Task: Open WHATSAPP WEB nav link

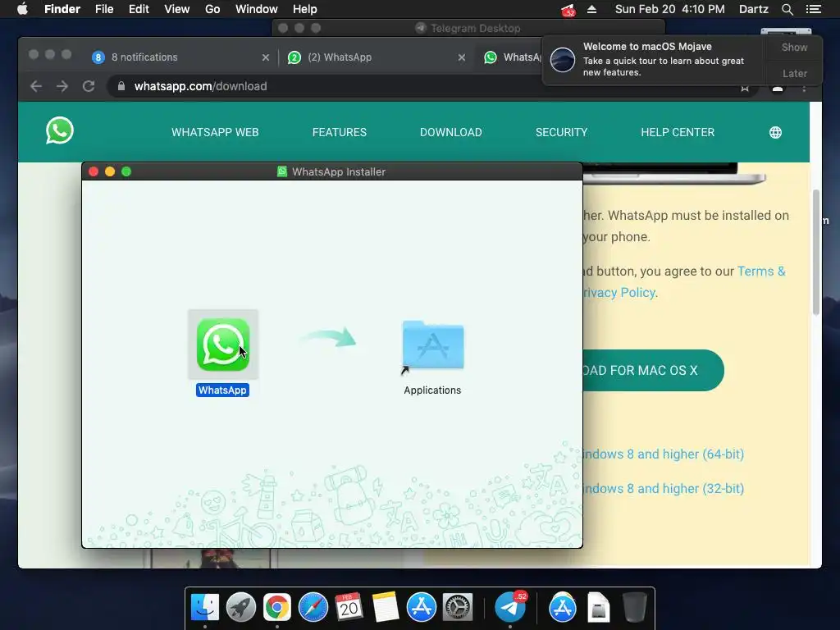Action: click(x=215, y=132)
